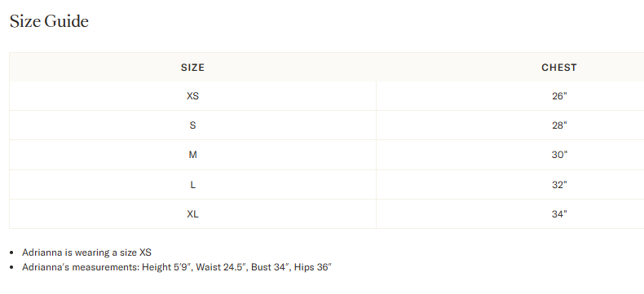The image size is (644, 294).
Task: Select the SIZE column header
Action: pyautogui.click(x=192, y=68)
